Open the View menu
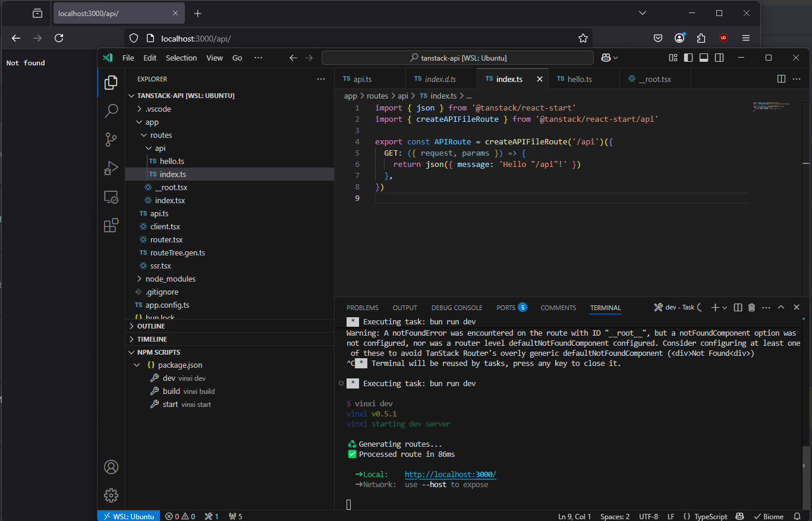The width and height of the screenshot is (812, 521). click(x=215, y=58)
